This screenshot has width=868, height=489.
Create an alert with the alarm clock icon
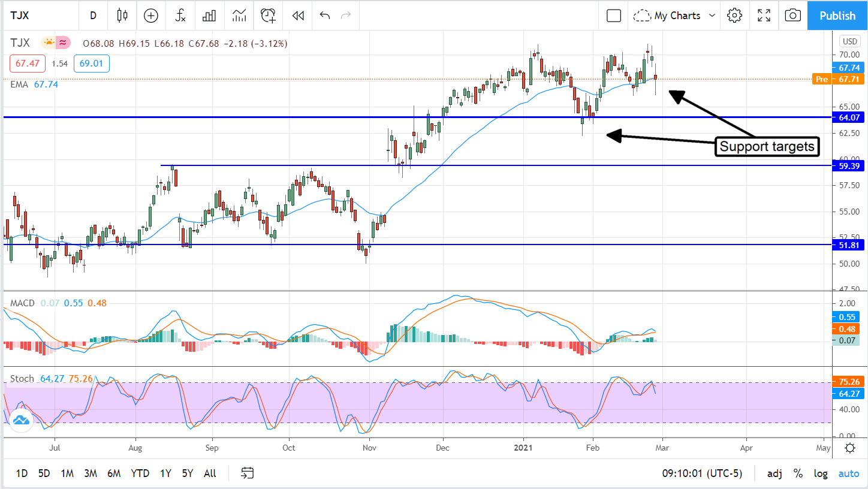tap(268, 16)
